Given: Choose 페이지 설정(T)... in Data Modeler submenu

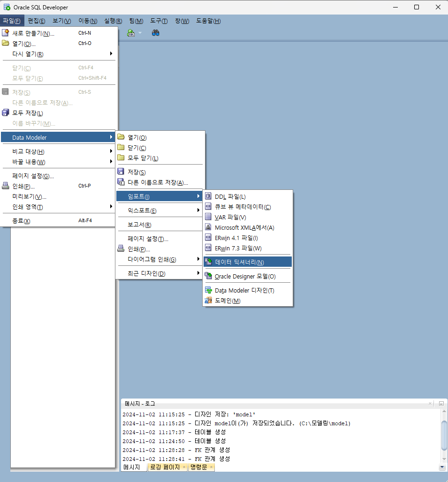Looking at the screenshot, I should (159, 239).
